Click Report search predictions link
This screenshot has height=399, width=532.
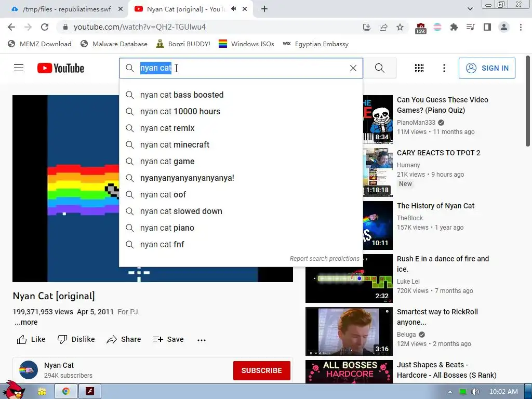point(324,259)
